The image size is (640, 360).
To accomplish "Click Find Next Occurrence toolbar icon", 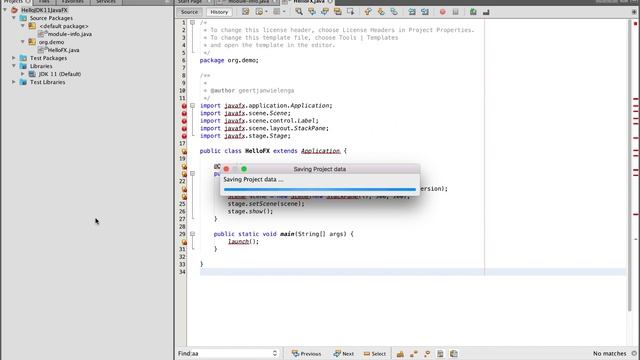I will click(x=325, y=12).
